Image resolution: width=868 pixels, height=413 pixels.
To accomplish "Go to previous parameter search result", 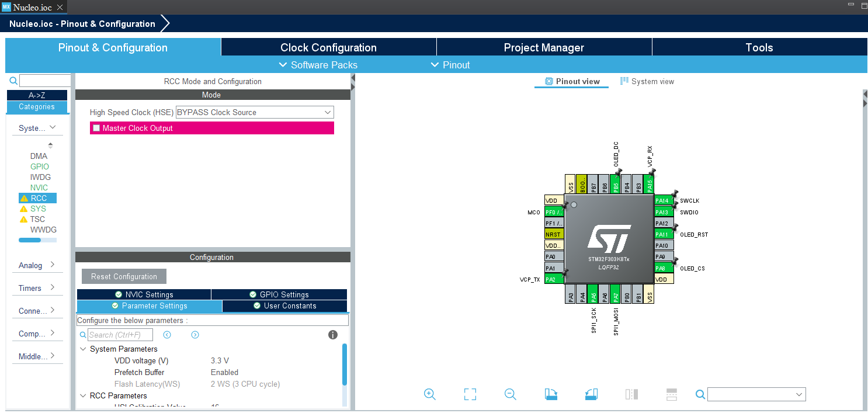I will pyautogui.click(x=167, y=335).
